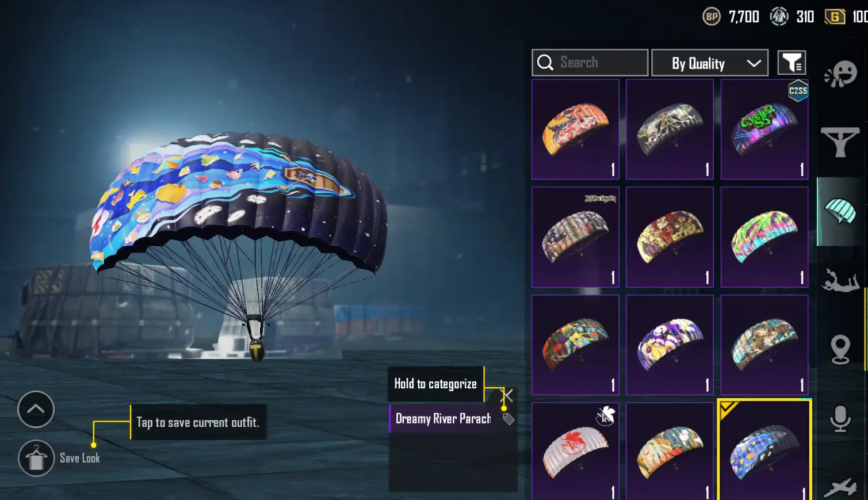
Task: Click the BP currency coin icon
Action: tap(712, 17)
